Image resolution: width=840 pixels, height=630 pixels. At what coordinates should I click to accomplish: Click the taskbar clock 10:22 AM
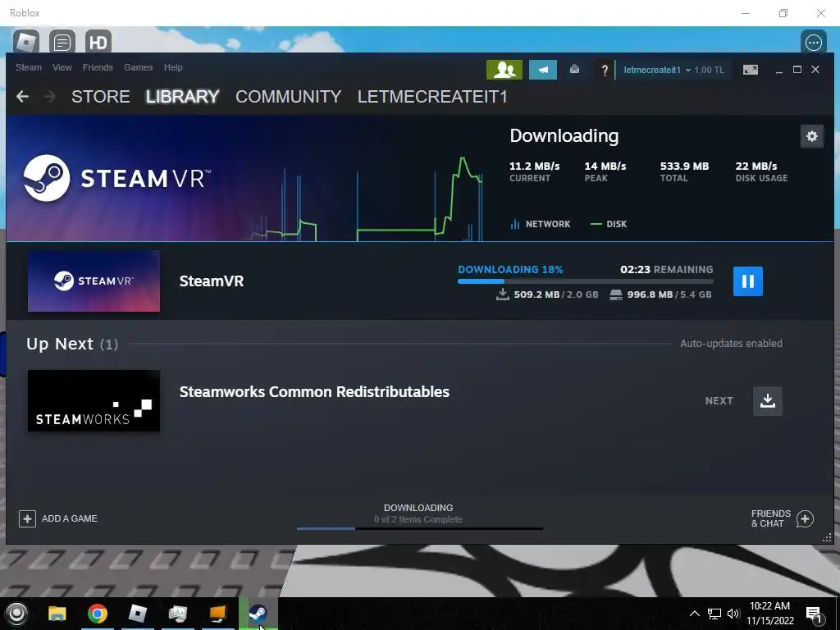tap(769, 606)
